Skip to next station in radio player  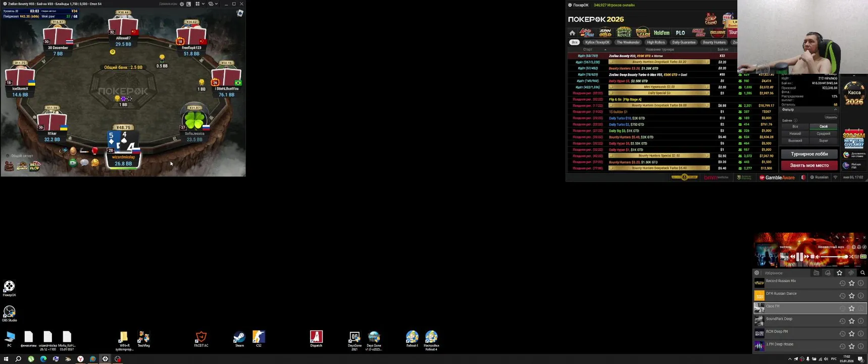coord(806,257)
